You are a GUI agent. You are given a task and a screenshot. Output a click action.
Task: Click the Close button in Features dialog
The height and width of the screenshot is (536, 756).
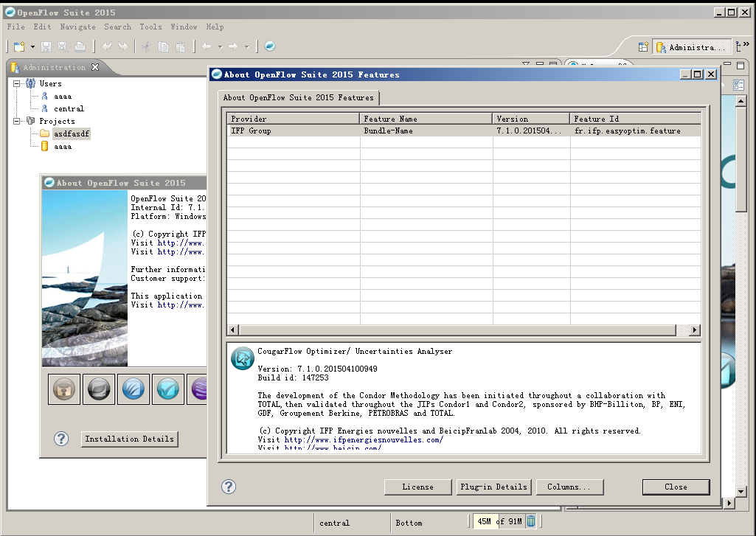[x=676, y=487]
